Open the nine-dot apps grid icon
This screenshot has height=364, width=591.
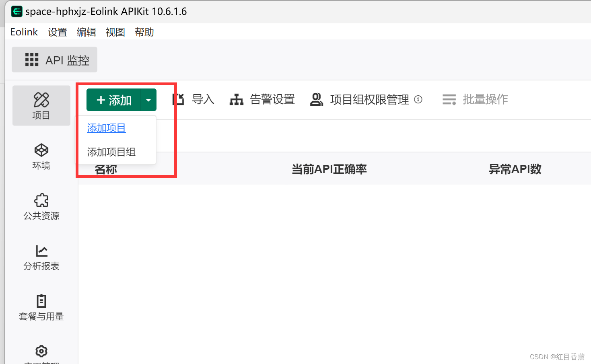(x=32, y=60)
